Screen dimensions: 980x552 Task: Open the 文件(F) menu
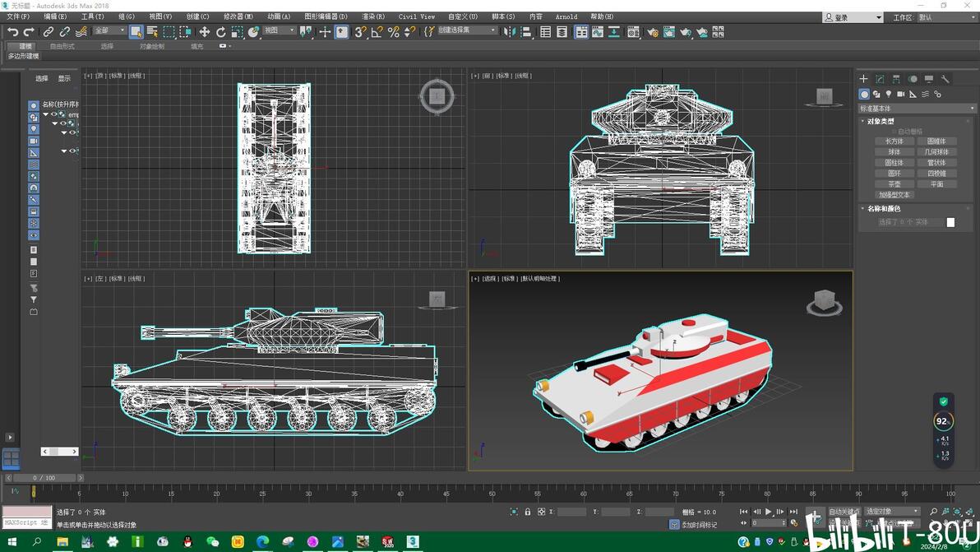pos(18,17)
